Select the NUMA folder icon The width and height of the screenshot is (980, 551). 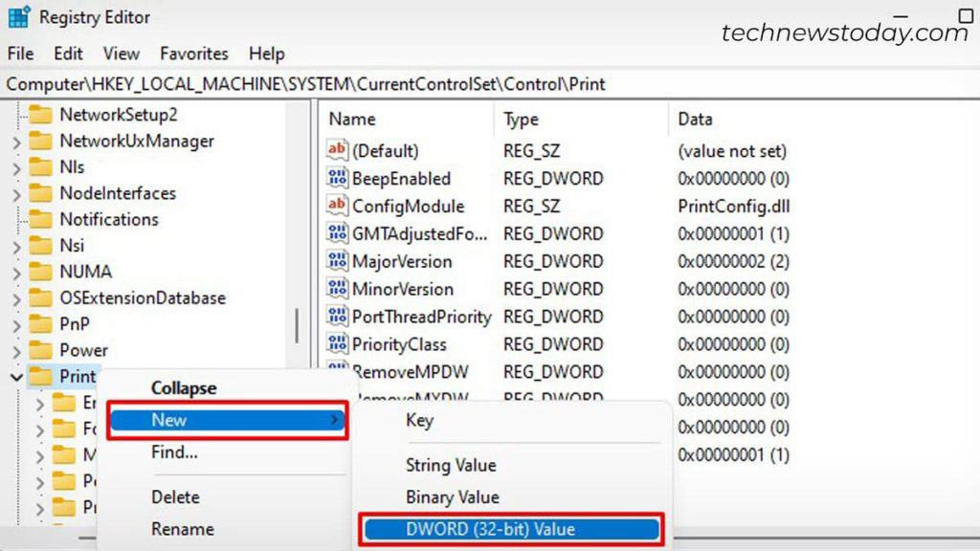[39, 272]
